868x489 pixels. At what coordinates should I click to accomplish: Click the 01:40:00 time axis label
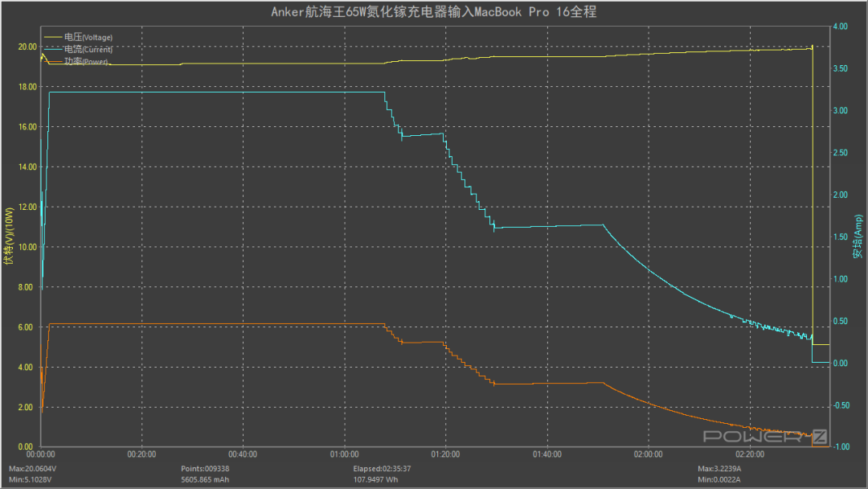click(x=547, y=454)
